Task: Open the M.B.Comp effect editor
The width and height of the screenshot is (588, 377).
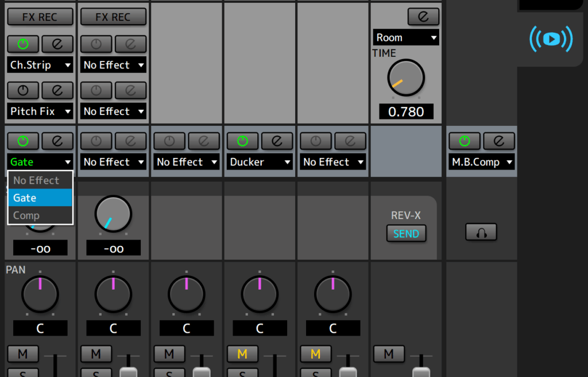Action: coord(498,141)
